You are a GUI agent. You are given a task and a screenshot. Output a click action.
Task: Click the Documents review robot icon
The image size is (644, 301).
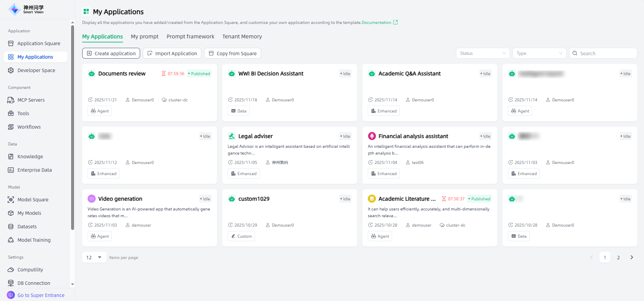coord(92,74)
